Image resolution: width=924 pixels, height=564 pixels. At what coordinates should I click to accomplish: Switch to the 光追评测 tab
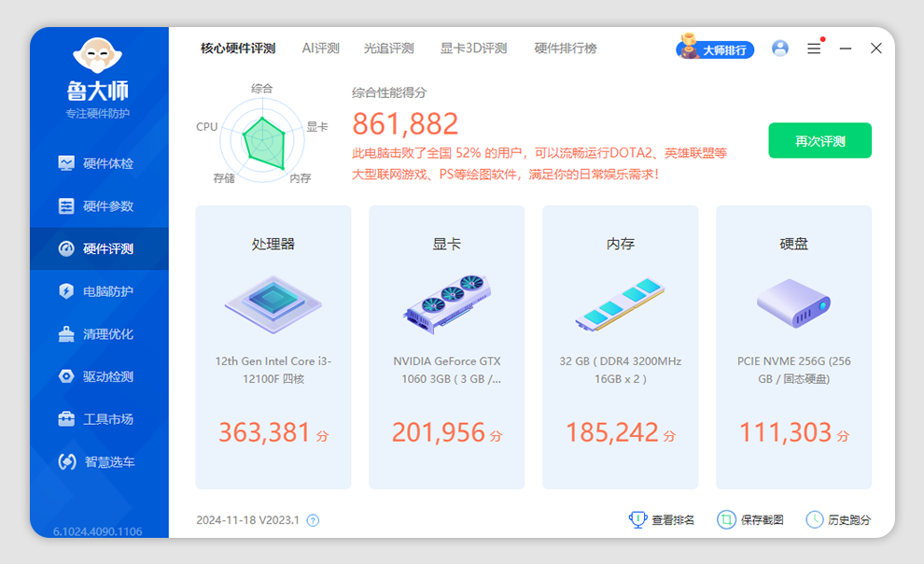[388, 49]
